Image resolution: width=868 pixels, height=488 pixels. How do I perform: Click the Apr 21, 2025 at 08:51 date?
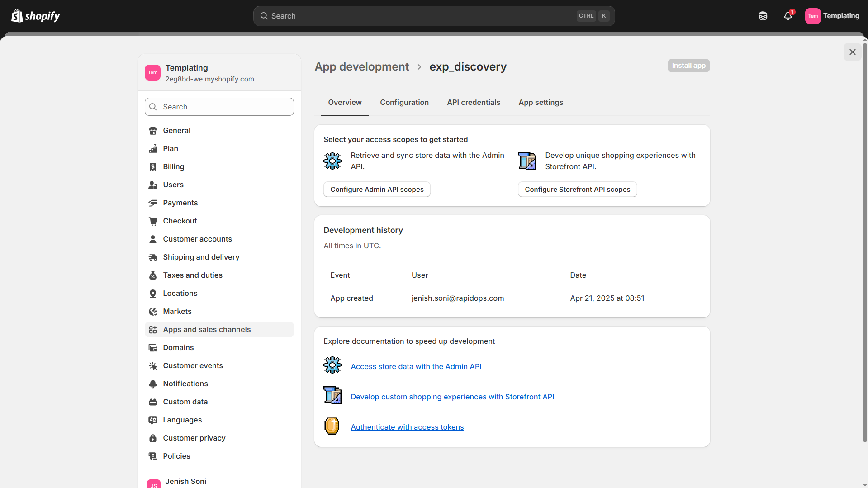coord(607,298)
